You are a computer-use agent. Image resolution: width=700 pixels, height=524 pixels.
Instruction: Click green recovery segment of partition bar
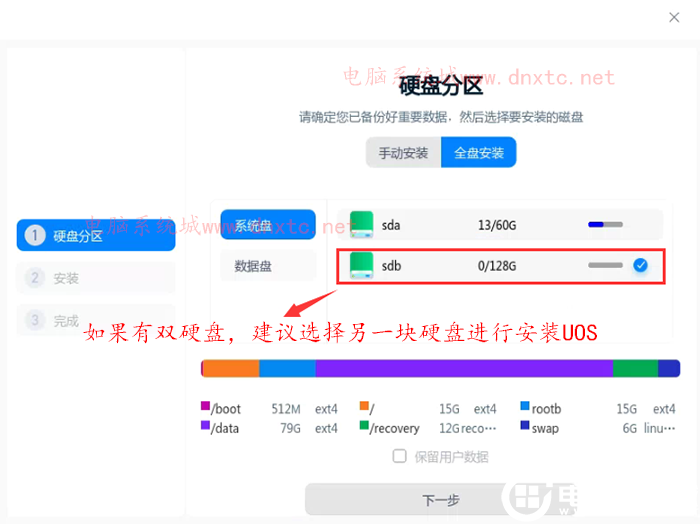tap(635, 368)
